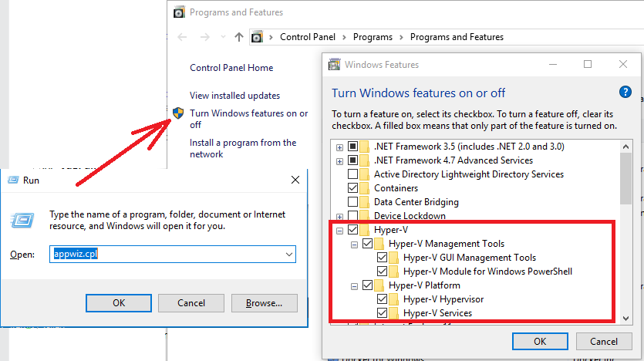Uncheck the Hyper-V GUI Management Tools checkbox
Image resolution: width=644 pixels, height=361 pixels.
382,258
